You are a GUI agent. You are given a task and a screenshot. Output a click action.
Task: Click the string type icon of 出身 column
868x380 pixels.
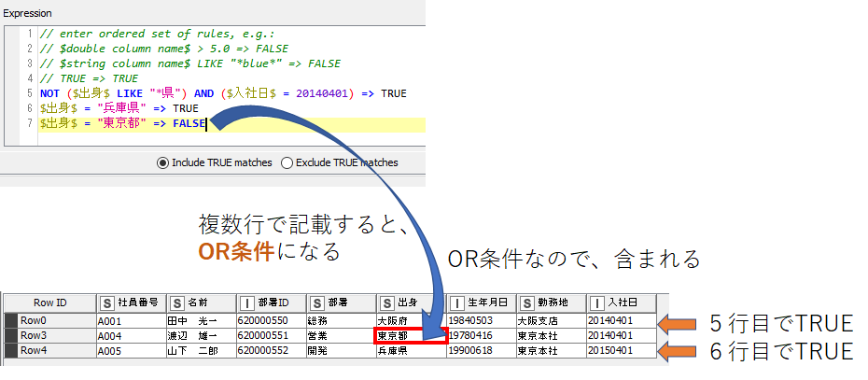[387, 303]
